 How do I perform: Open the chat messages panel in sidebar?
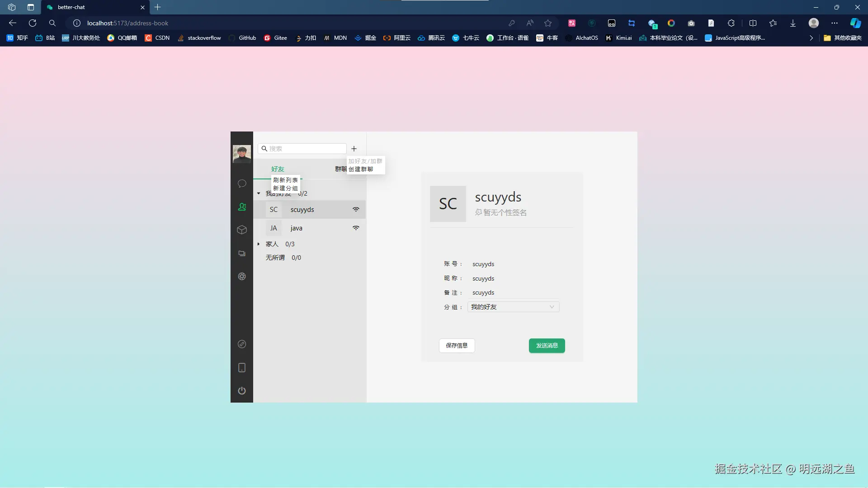242,183
